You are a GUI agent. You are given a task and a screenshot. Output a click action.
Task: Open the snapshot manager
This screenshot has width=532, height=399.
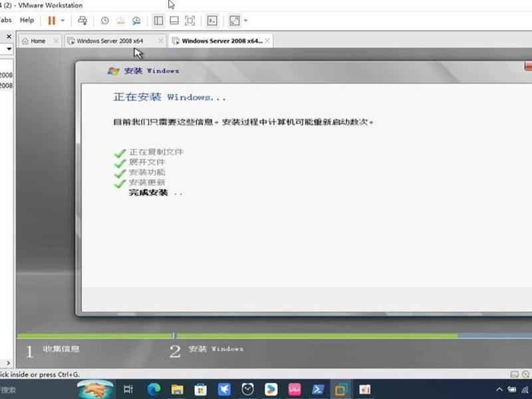136,21
